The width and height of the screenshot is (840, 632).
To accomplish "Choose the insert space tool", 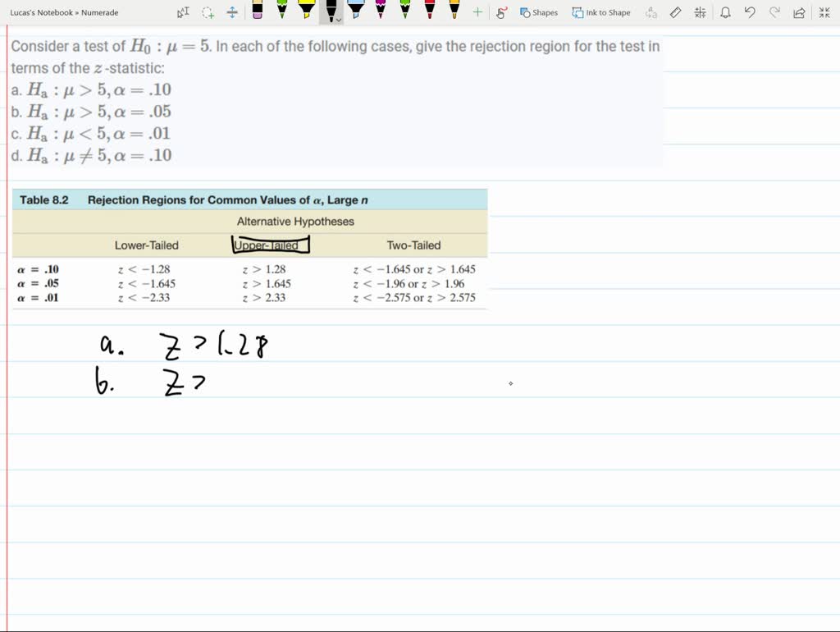I will click(232, 12).
